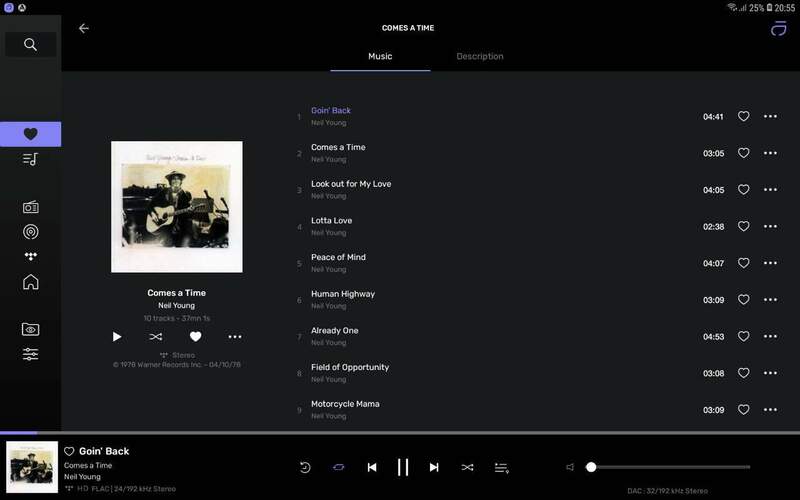
Task: Open the TIDAL sidebar icon
Action: [x=31, y=256]
